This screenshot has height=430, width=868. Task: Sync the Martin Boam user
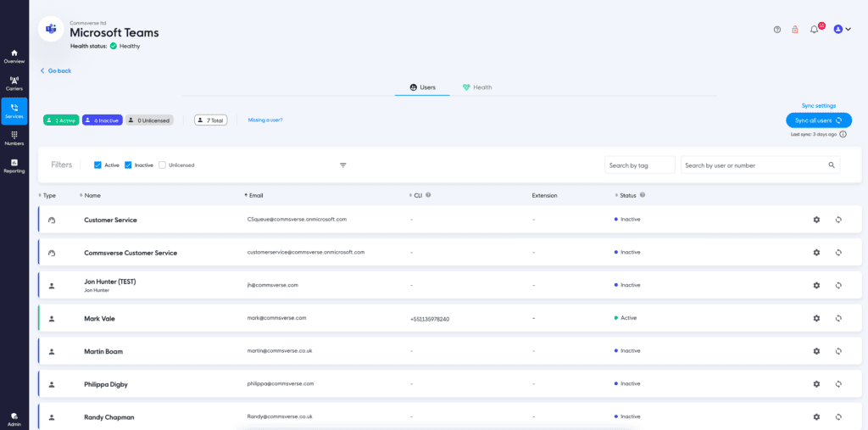click(x=838, y=351)
